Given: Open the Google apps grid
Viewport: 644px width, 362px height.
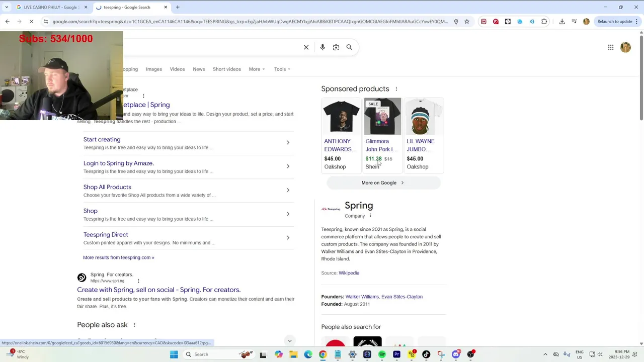Looking at the screenshot, I should (x=610, y=47).
